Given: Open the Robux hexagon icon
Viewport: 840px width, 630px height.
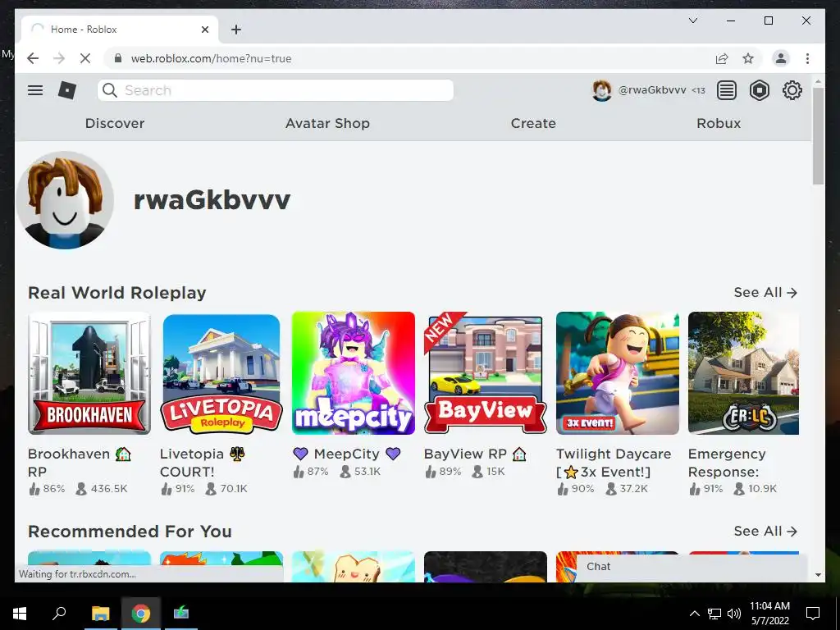Looking at the screenshot, I should (x=759, y=90).
